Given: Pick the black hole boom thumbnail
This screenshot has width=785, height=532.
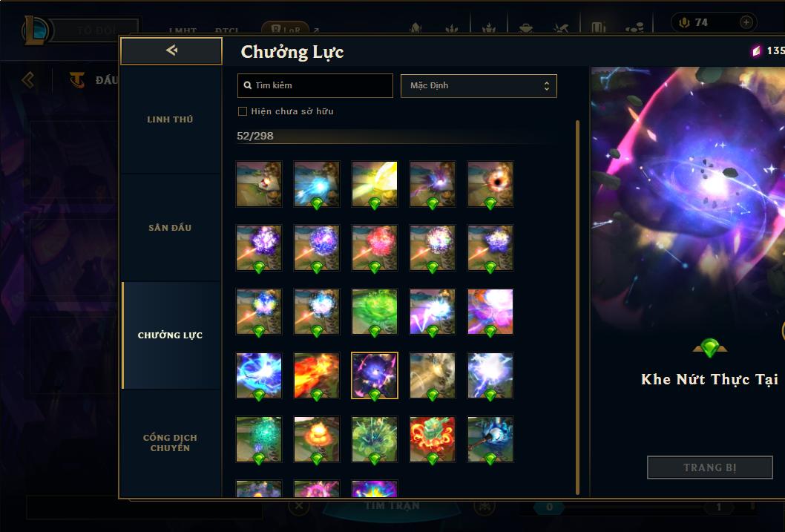Looking at the screenshot, I should 490,184.
